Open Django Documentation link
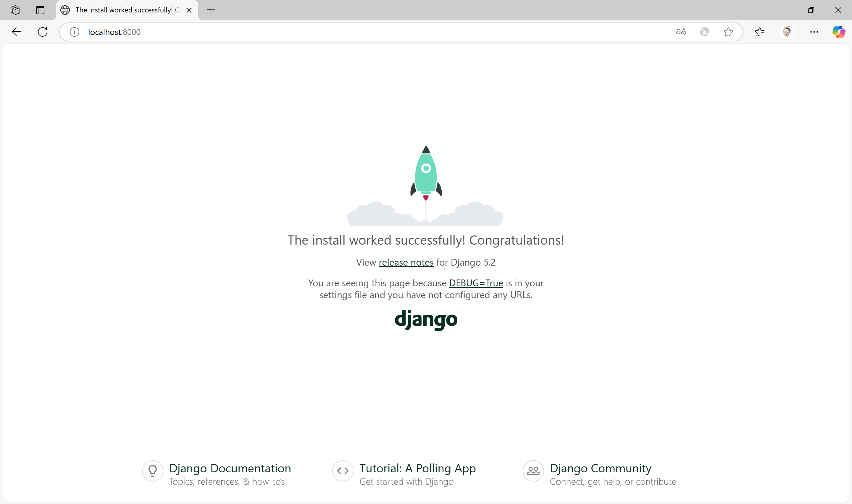The width and height of the screenshot is (852, 504). 230,468
